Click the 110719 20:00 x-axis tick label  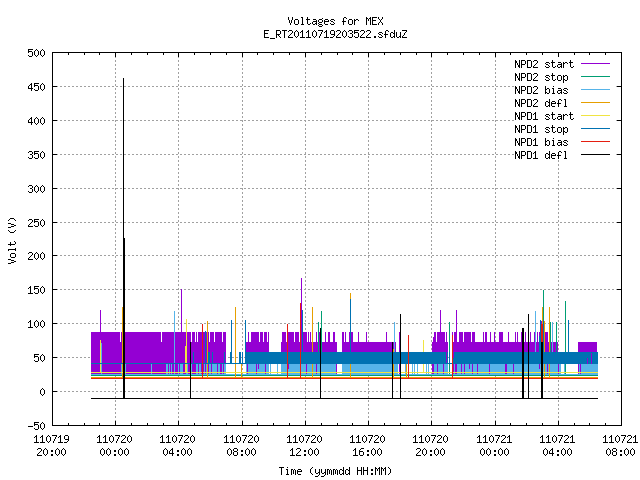pyautogui.click(x=51, y=446)
